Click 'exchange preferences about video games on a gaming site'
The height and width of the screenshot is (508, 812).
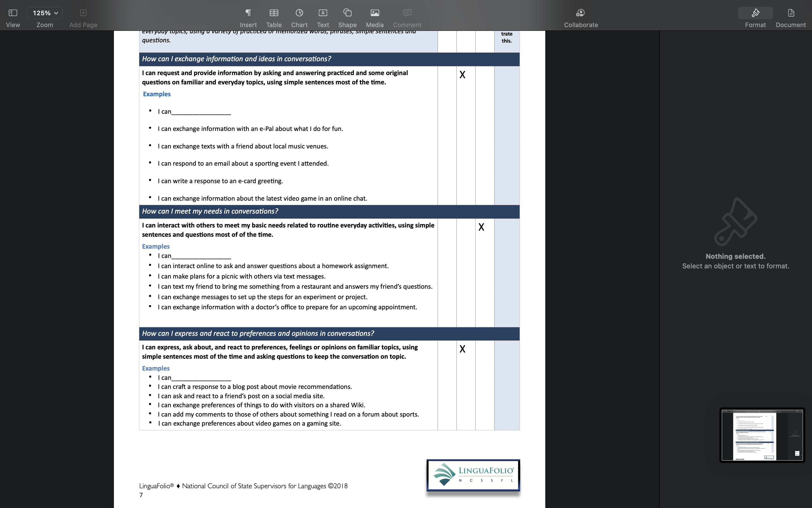click(x=250, y=423)
